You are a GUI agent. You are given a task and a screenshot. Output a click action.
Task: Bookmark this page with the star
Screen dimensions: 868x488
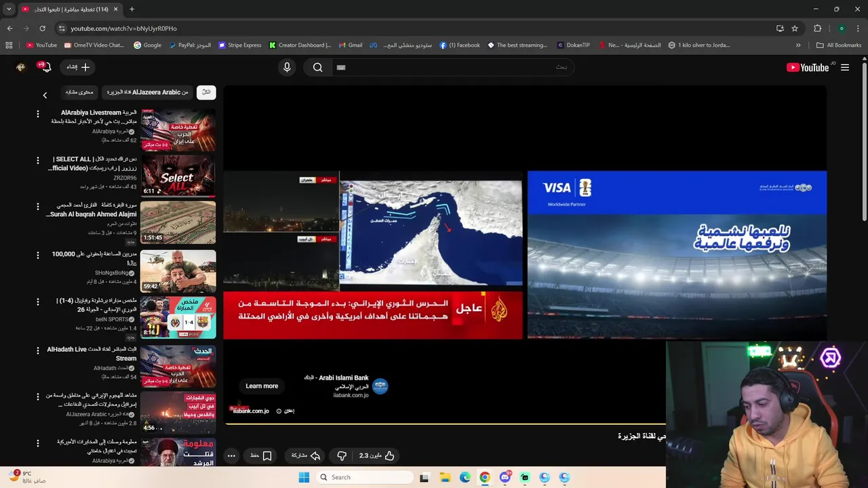(x=795, y=28)
